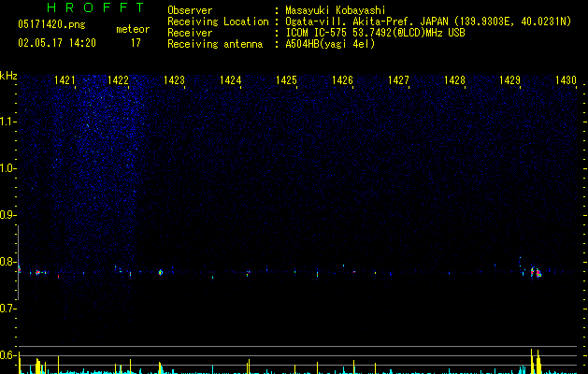This screenshot has width=588, height=374.
Task: Click the 1423 time marker
Action: (175, 80)
